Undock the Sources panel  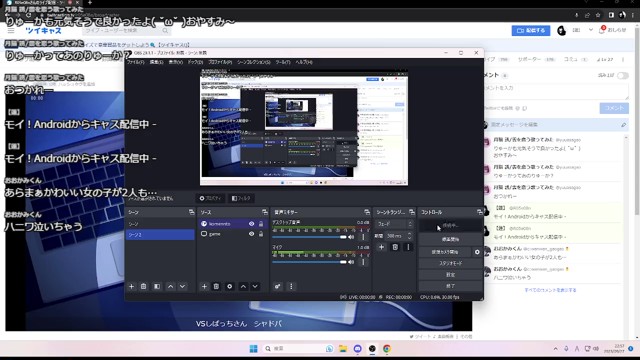click(x=264, y=212)
